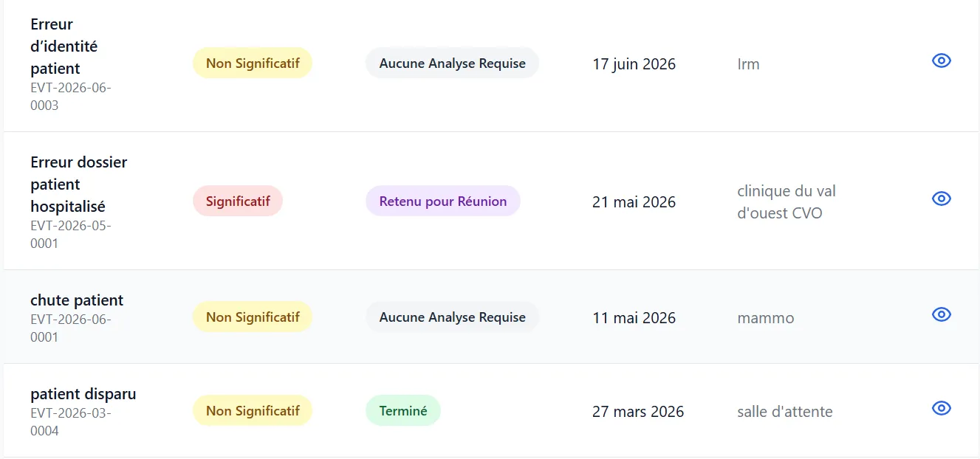Screen dimensions: 980x459
Task: Open Erreur d'identité patient event title
Action: coord(65,46)
